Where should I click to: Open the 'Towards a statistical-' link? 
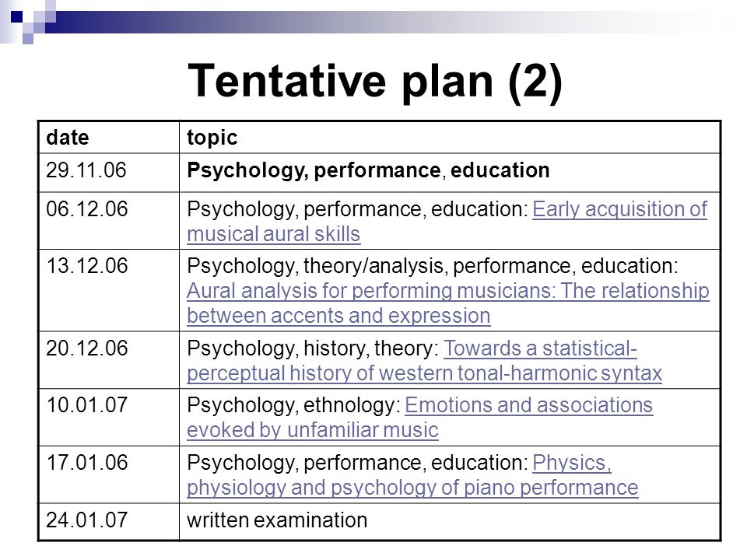(540, 348)
